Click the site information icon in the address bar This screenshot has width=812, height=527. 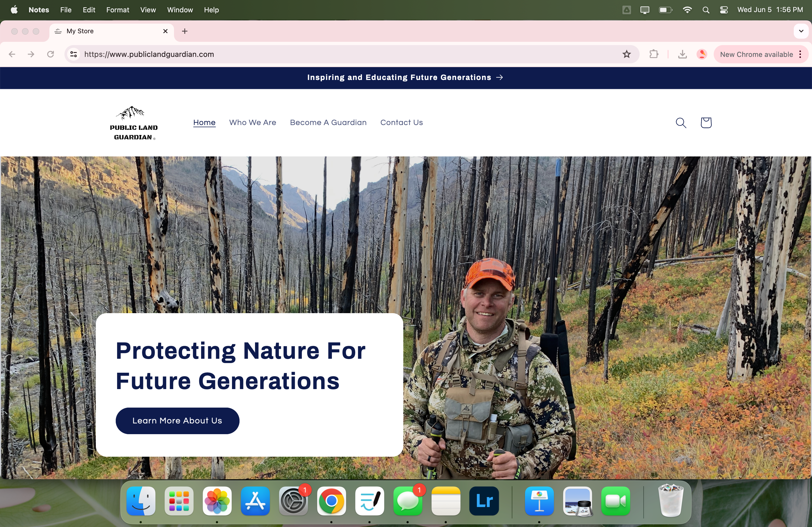tap(73, 54)
